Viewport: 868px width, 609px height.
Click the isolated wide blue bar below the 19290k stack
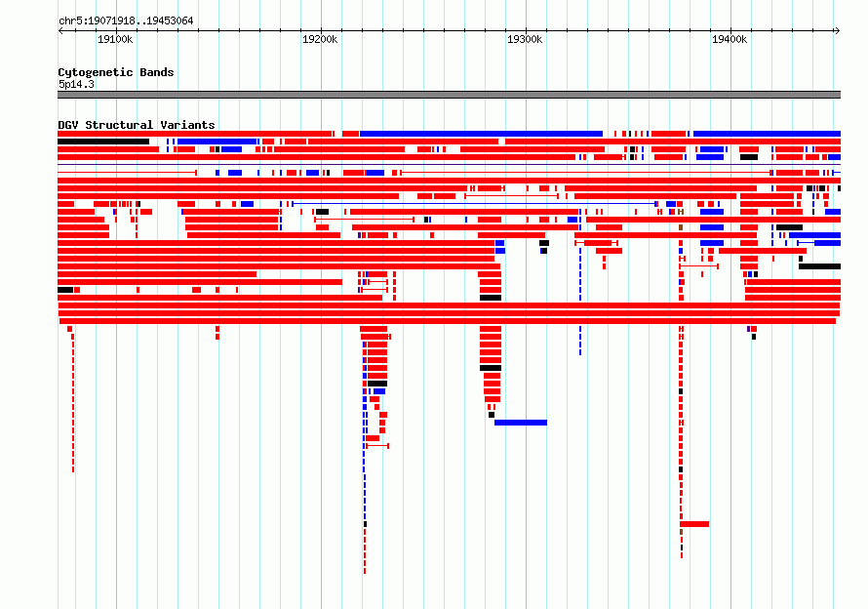pyautogui.click(x=521, y=423)
